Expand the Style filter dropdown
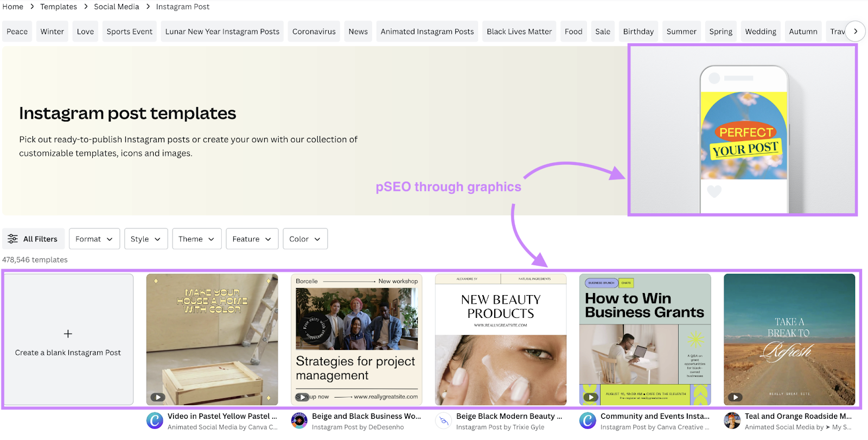Screen dimensions: 868x440 (x=145, y=239)
